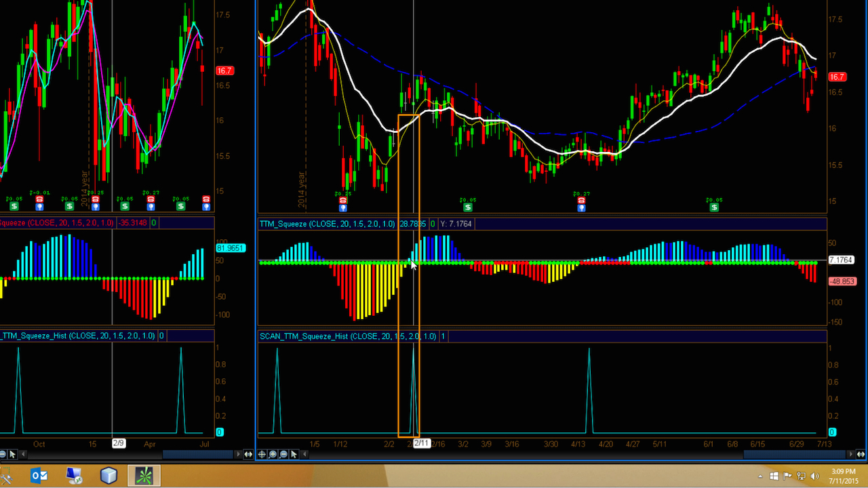Click the left chart's partly visible zoom out icon

click(x=2, y=454)
